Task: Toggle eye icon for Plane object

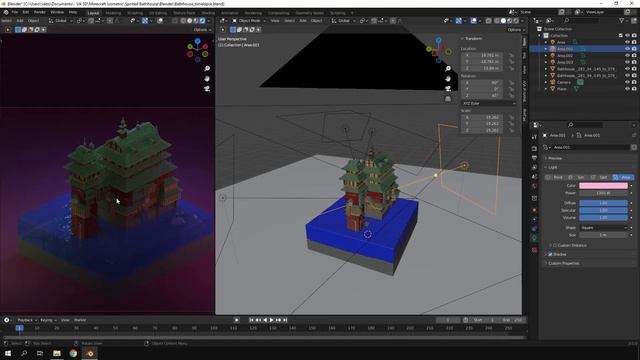Action: coord(627,89)
